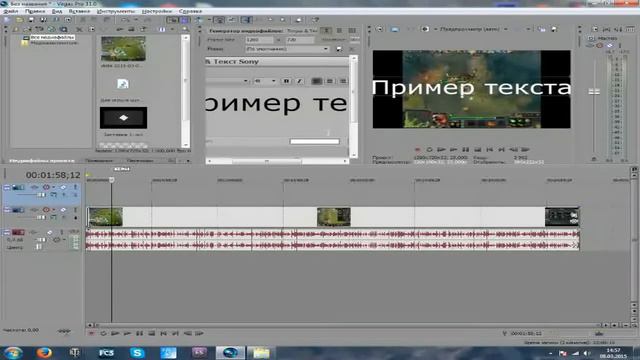Select the Все медиафайлы tree item
The height and width of the screenshot is (360, 640).
pos(52,37)
